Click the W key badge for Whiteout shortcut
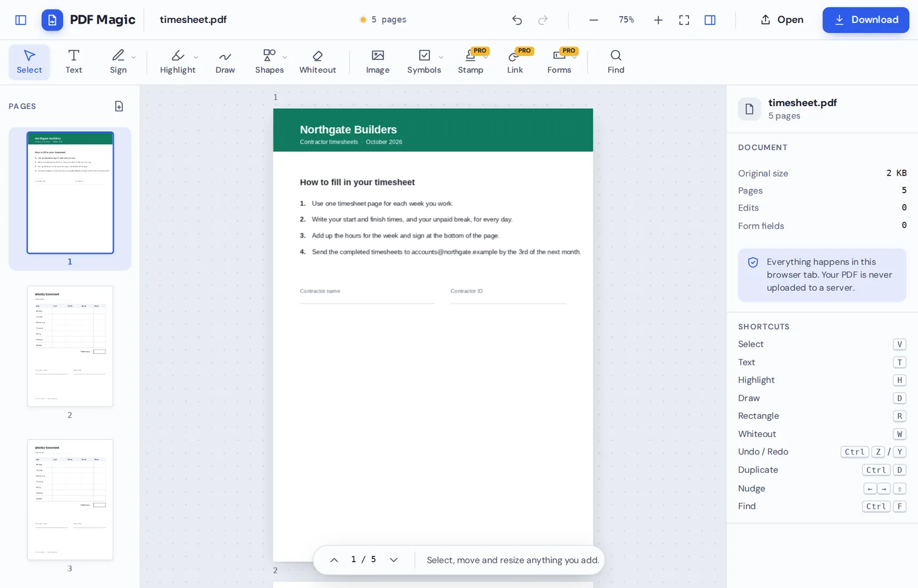The height and width of the screenshot is (588, 918). tap(900, 434)
